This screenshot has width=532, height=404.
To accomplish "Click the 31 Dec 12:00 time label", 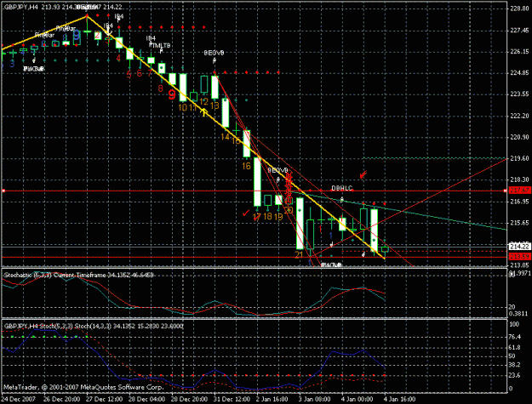I will pos(232,399).
